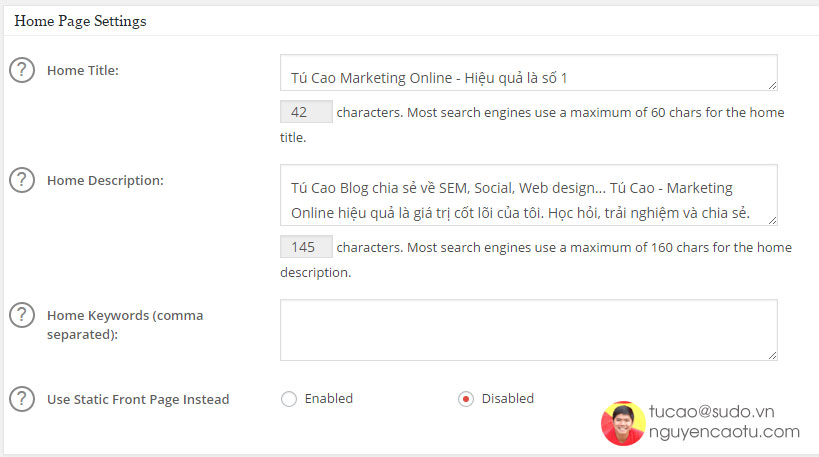Open the help tooltip for Home Description
Image resolution: width=819 pixels, height=457 pixels.
pyautogui.click(x=21, y=181)
